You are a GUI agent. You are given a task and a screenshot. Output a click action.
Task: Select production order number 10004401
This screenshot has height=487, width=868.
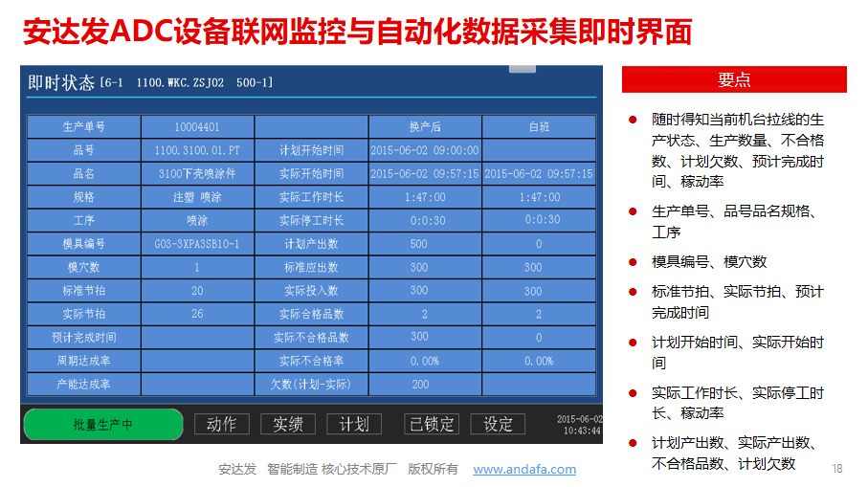point(197,126)
